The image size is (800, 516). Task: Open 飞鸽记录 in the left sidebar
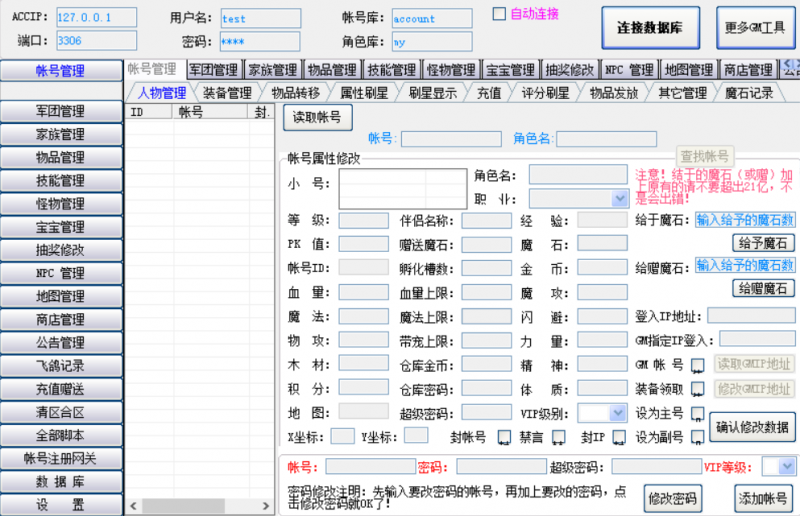(x=61, y=366)
